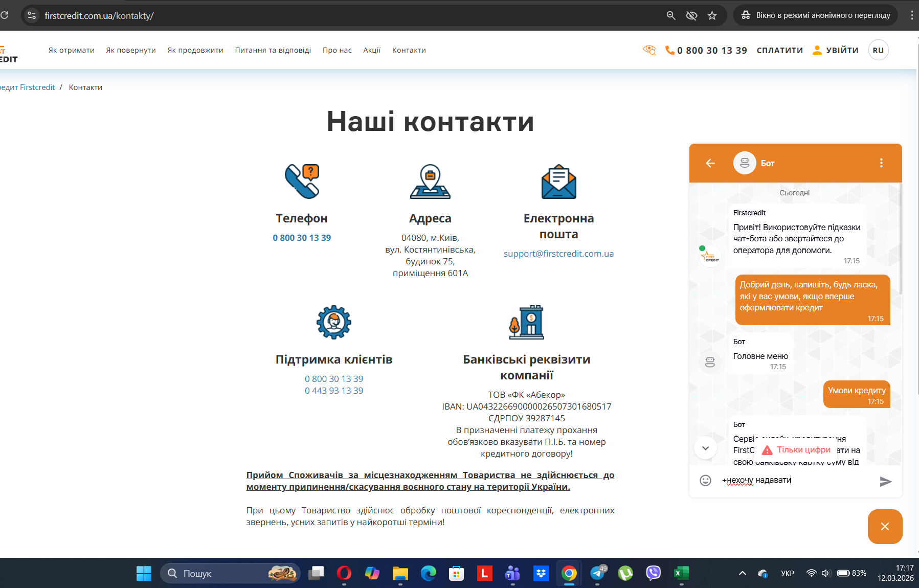Send the chat message with the arrow icon

[886, 481]
